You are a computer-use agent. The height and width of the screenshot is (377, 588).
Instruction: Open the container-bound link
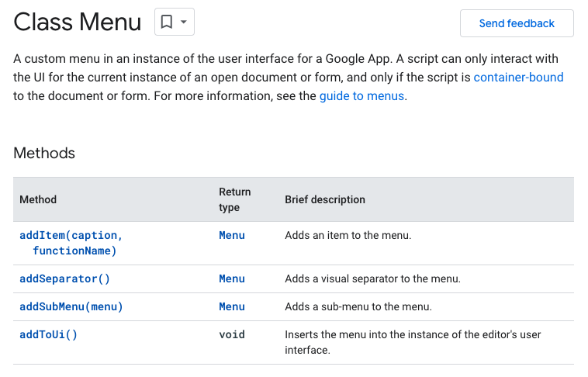pos(518,78)
